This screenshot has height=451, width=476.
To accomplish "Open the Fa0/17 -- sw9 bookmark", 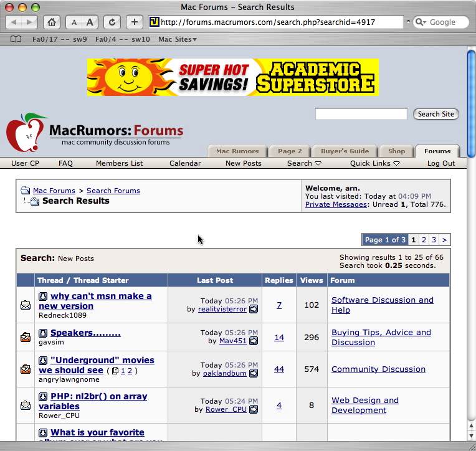I will point(60,39).
